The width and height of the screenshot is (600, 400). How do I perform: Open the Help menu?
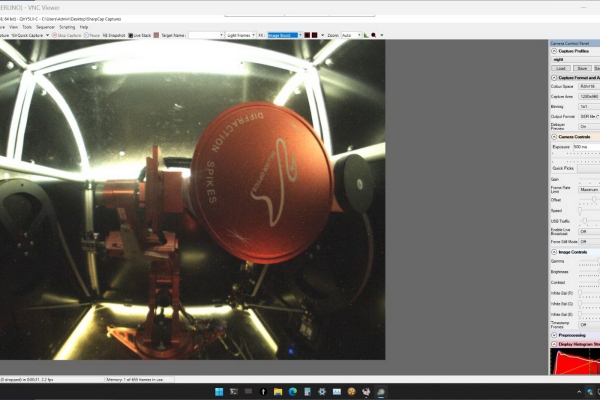(84, 27)
